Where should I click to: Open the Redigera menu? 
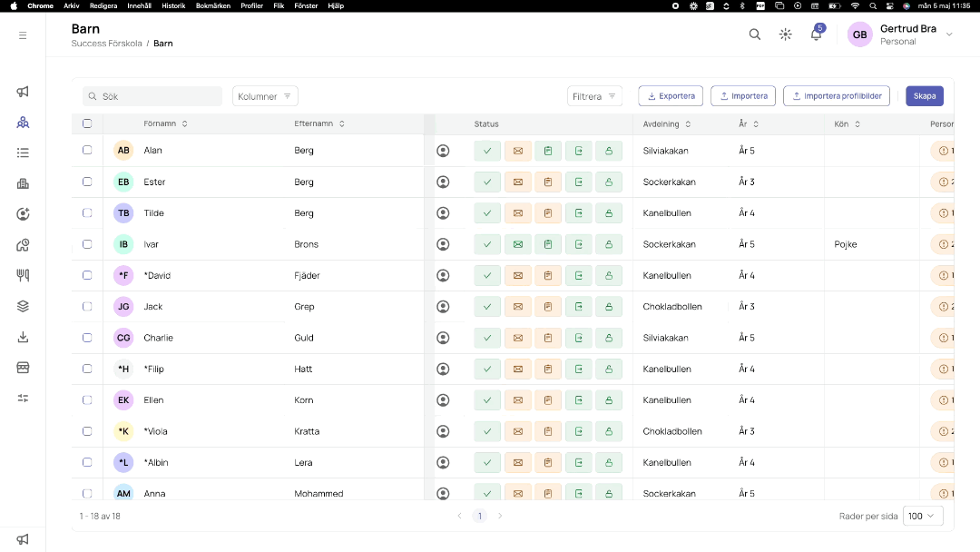point(103,5)
